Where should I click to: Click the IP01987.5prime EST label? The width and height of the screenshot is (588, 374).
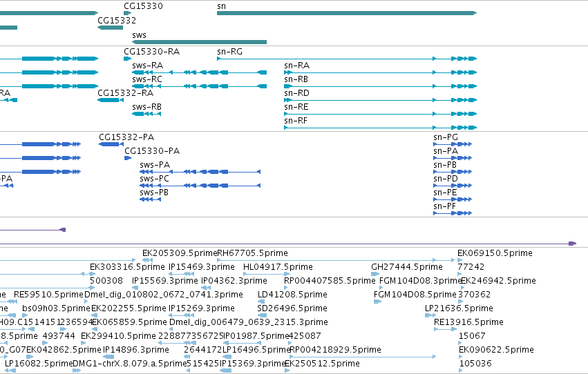coord(256,337)
